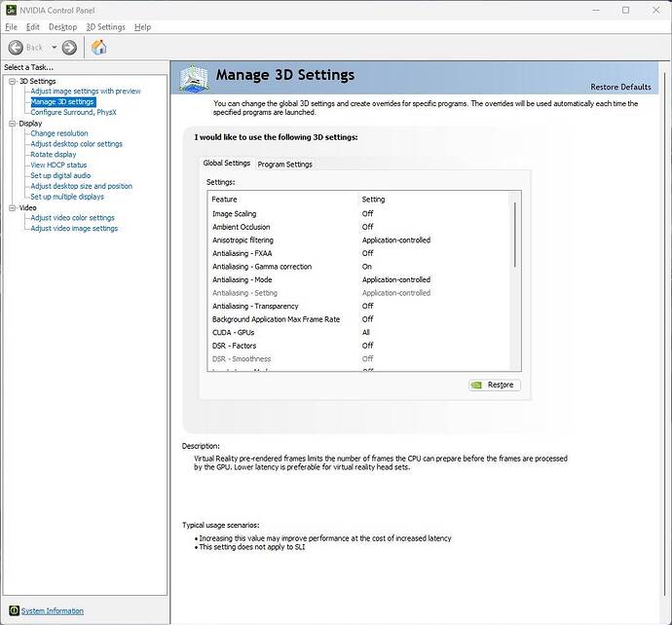This screenshot has height=625, width=672.
Task: Select the Anisotropic filtering setting row
Action: pyautogui.click(x=243, y=239)
